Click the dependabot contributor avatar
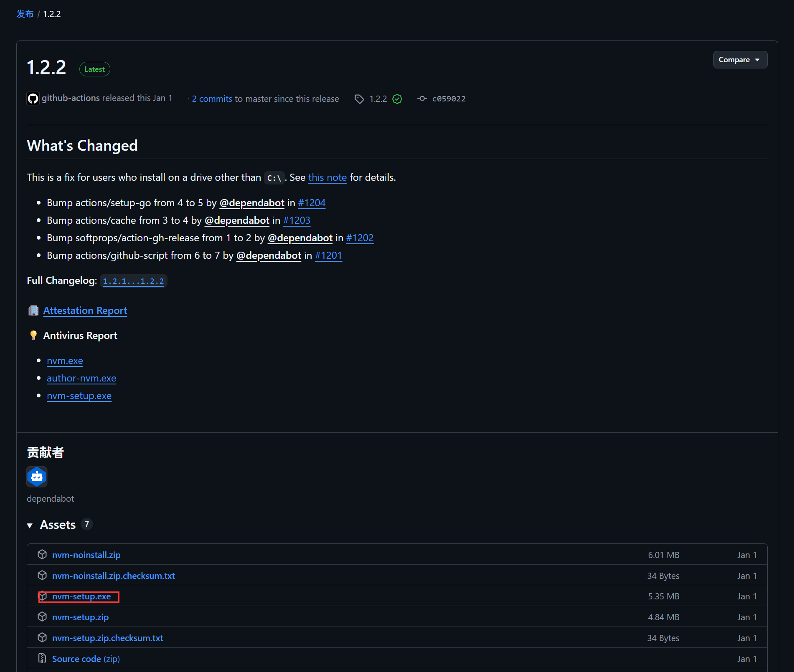Viewport: 794px width, 672px height. click(x=37, y=477)
